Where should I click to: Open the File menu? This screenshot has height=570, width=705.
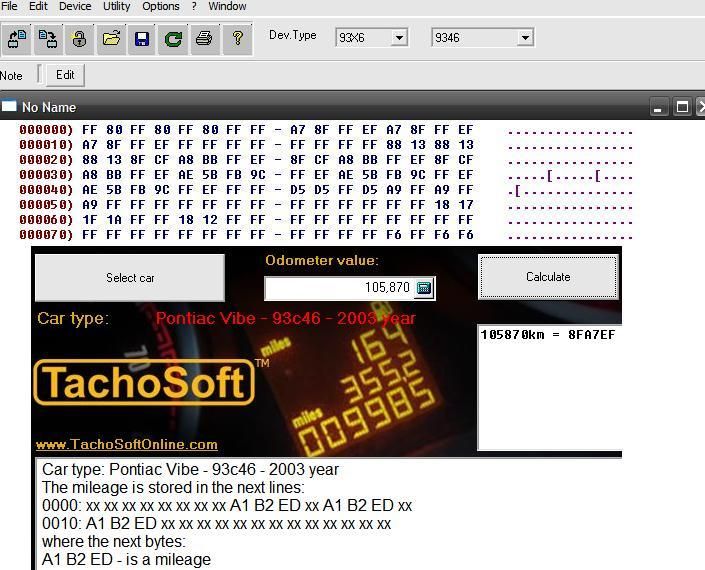click(x=9, y=6)
